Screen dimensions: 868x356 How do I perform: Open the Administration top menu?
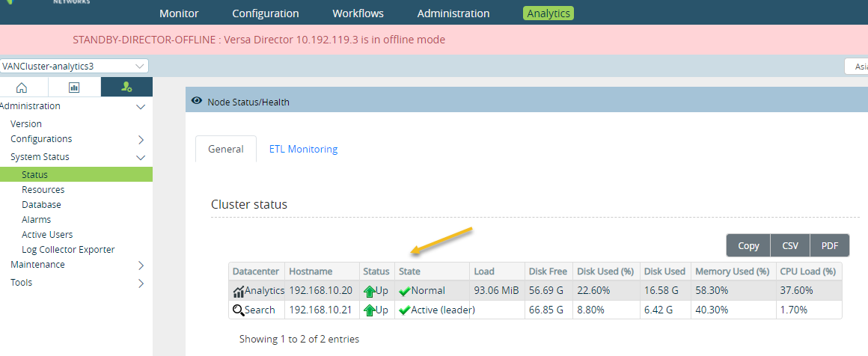(x=453, y=13)
